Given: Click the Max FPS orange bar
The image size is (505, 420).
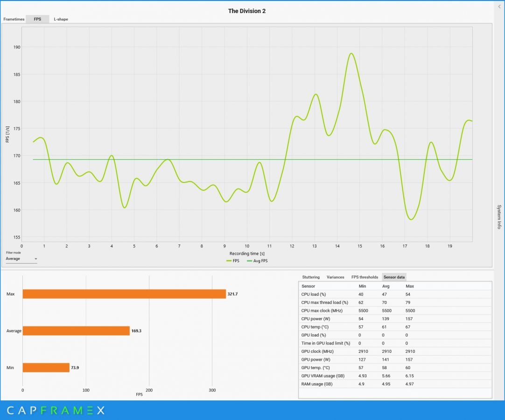Looking at the screenshot, I should coord(124,294).
